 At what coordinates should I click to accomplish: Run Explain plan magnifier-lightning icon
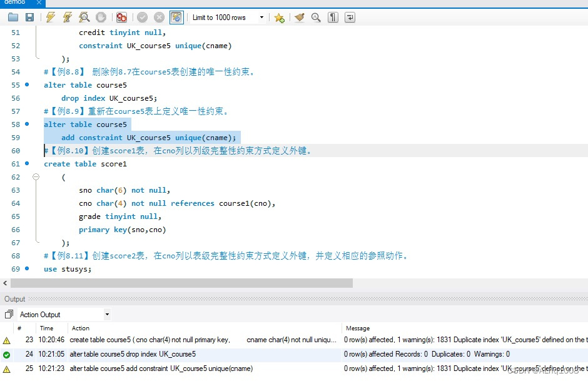(84, 18)
